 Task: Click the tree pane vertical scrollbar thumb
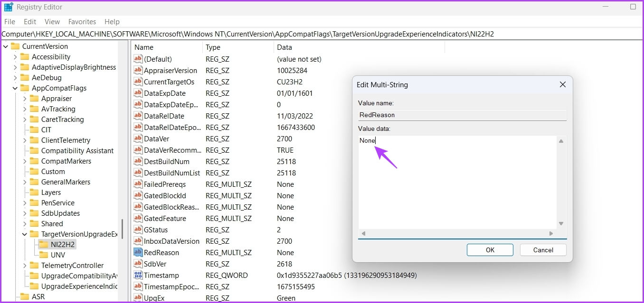point(123,229)
